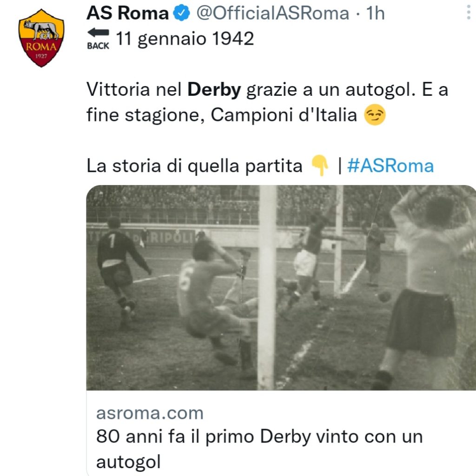The height and width of the screenshot is (476, 476).
Task: Click the pointing-down emoji in the tweet
Action: coord(320,166)
